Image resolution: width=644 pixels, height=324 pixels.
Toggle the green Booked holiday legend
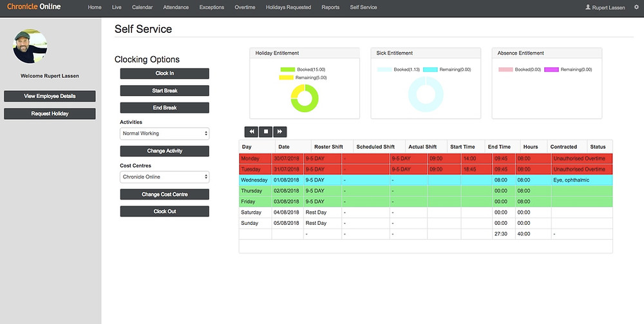[303, 70]
